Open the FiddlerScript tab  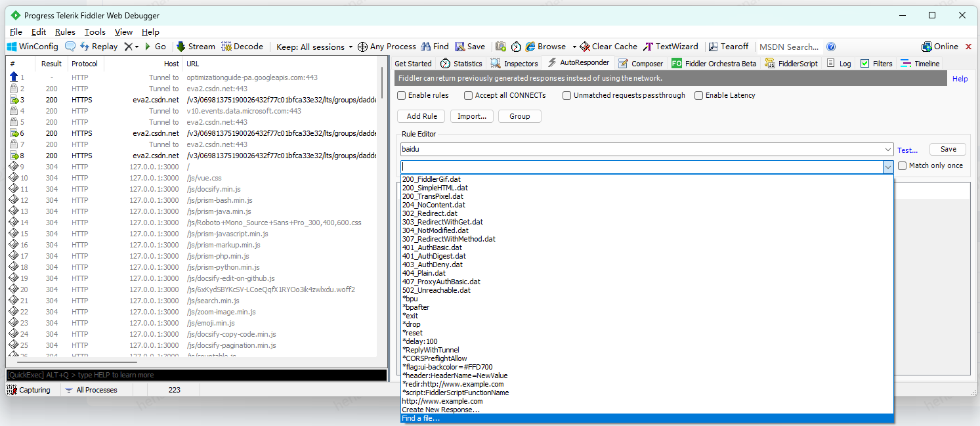791,64
